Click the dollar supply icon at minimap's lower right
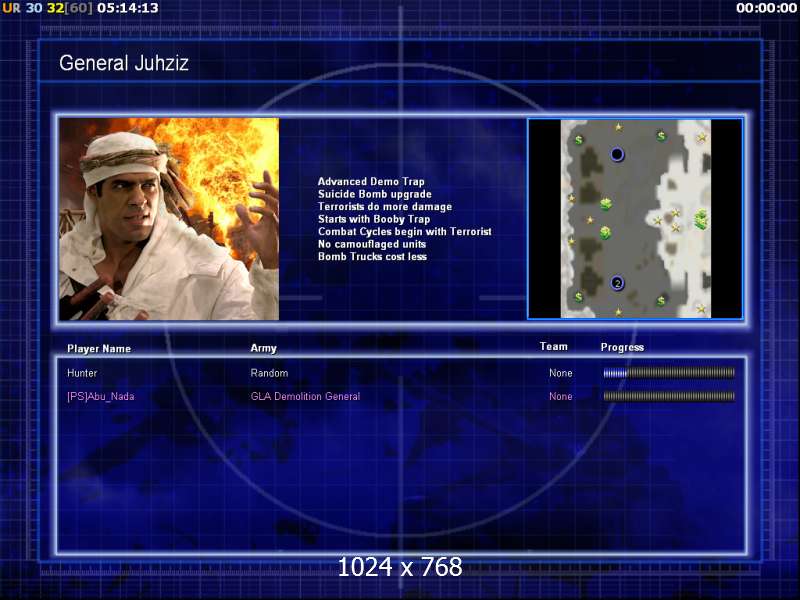800x600 pixels. tap(661, 301)
